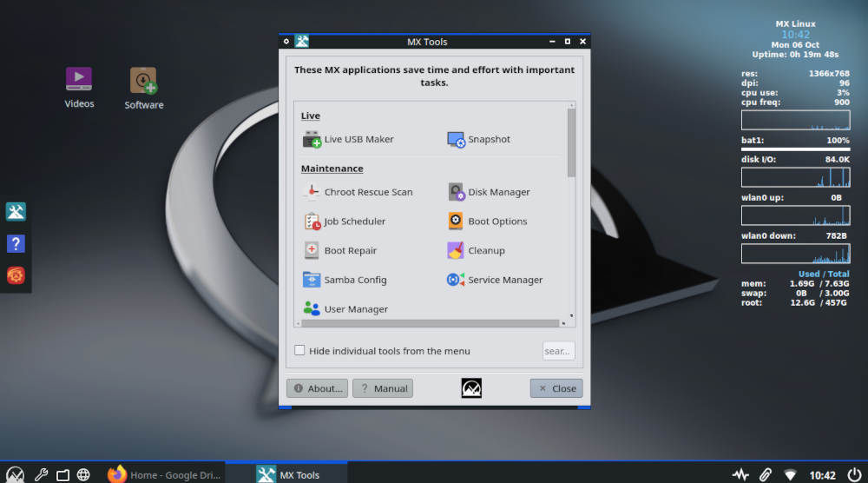This screenshot has width=868, height=483.
Task: Open the Manual
Action: coord(383,388)
